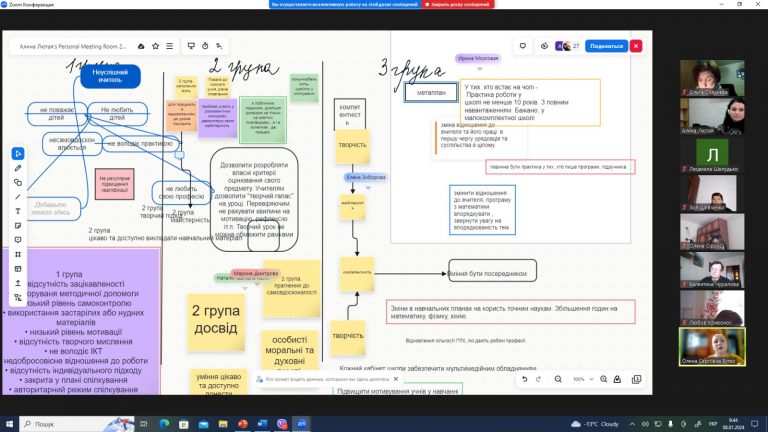Choose the sticky note tool

point(18,226)
